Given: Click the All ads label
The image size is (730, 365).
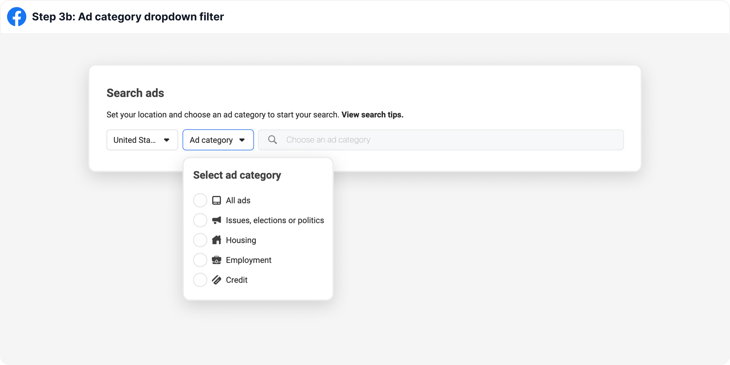Looking at the screenshot, I should tap(238, 201).
